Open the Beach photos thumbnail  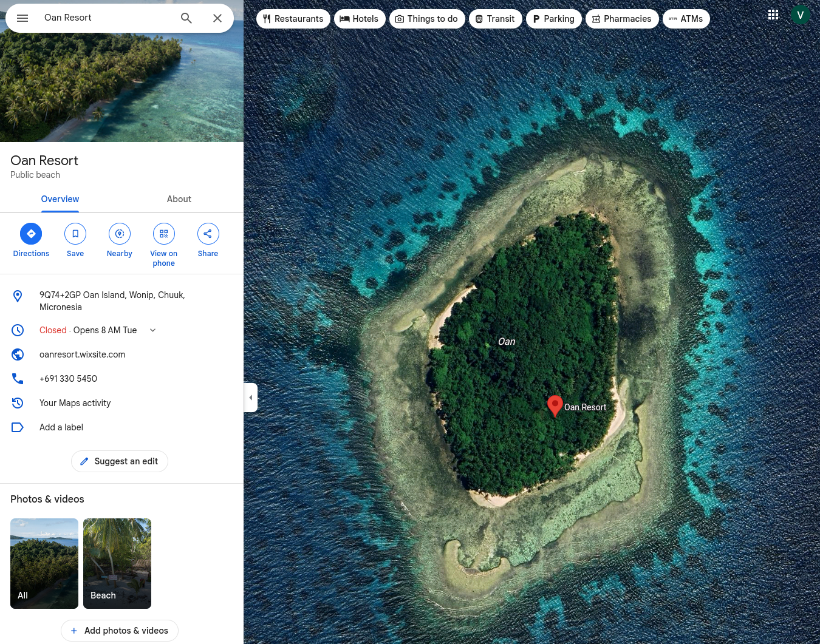(117, 563)
